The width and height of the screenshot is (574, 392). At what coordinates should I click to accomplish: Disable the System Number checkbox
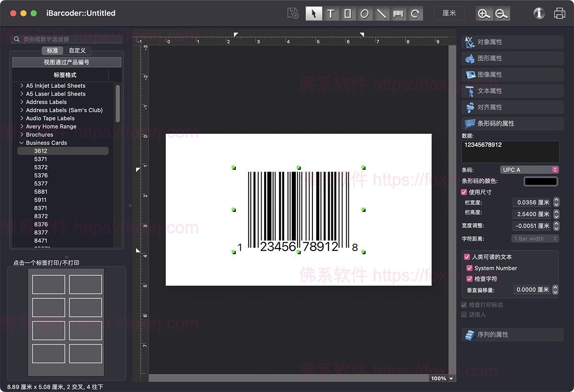[x=469, y=268]
